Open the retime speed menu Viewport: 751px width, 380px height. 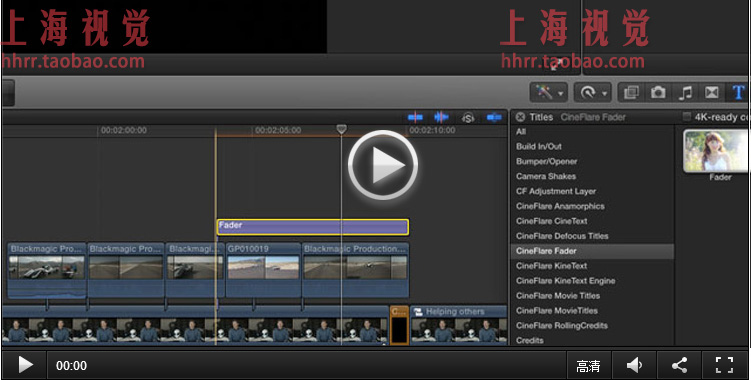[593, 92]
